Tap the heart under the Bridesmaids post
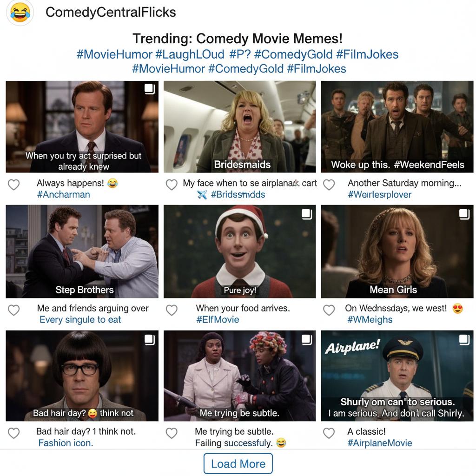Viewport: 476px width, 476px height. pyautogui.click(x=172, y=185)
